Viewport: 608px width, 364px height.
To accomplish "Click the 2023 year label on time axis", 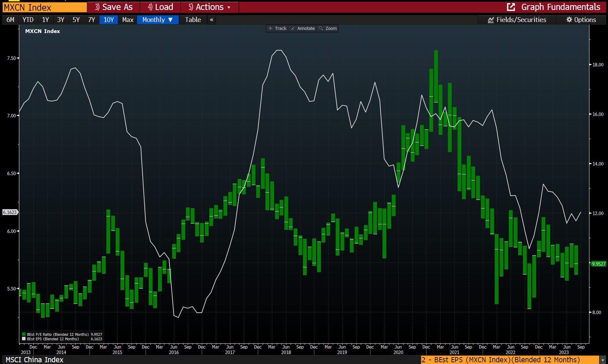I will [564, 352].
